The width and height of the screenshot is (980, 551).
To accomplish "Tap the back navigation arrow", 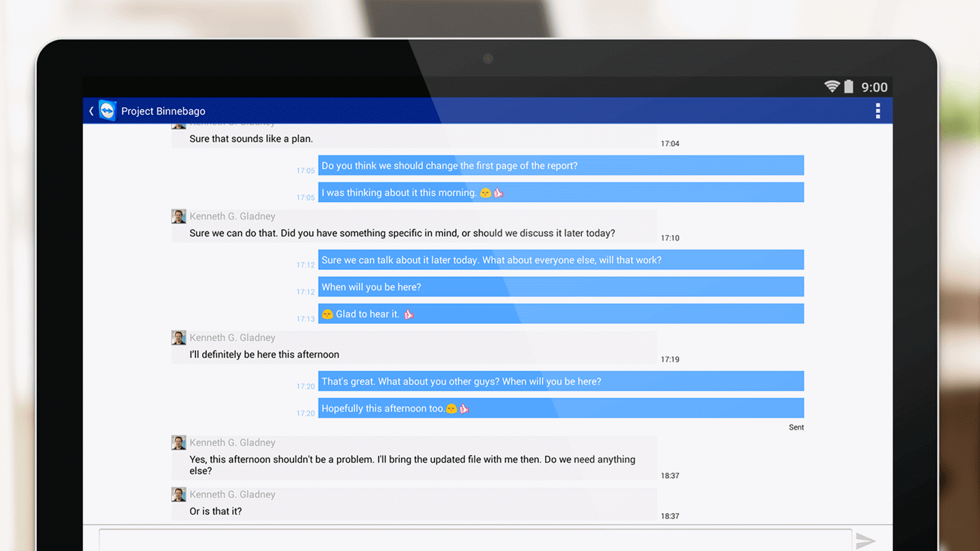I will point(91,111).
